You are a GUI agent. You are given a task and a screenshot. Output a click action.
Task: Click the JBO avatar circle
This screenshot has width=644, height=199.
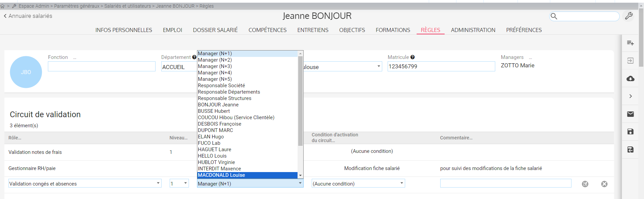click(26, 72)
